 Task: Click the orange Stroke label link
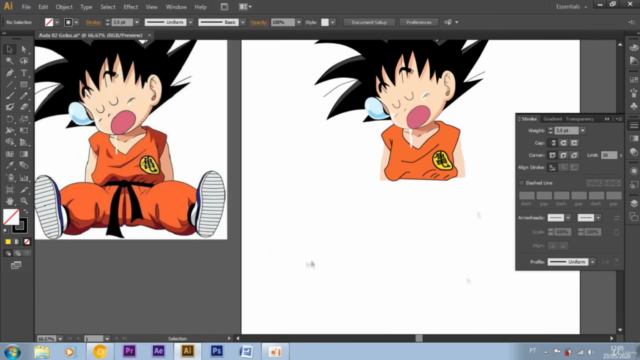pyautogui.click(x=93, y=22)
